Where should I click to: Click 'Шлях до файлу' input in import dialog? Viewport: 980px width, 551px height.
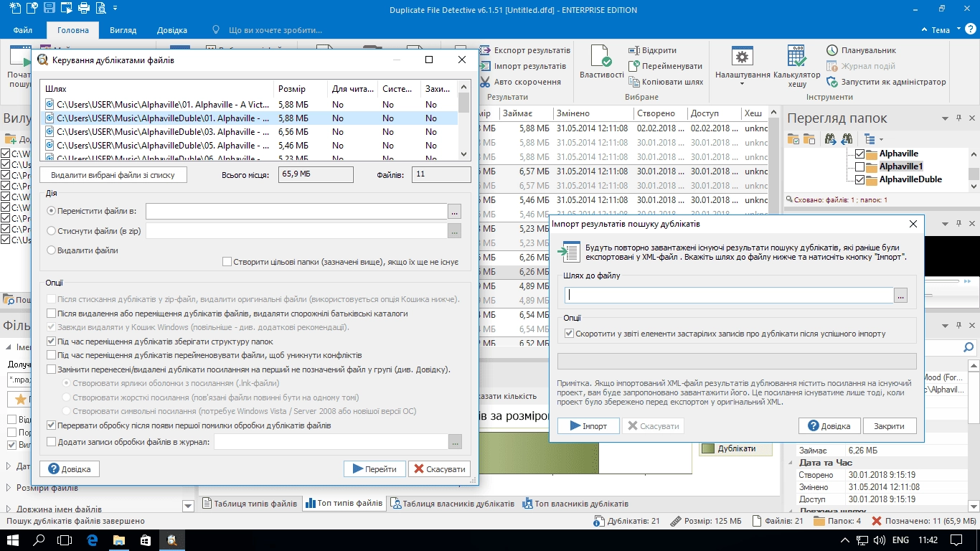tap(729, 295)
